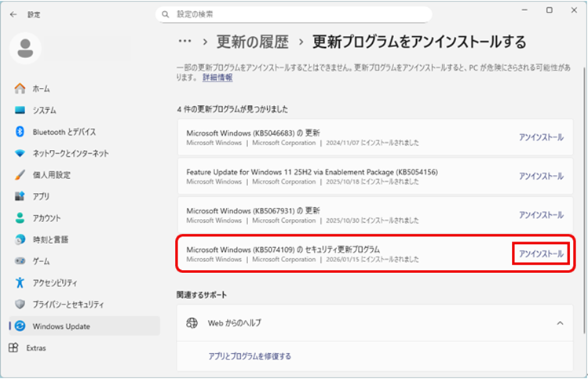Open アクセシビリティ accessibility figure icon

pyautogui.click(x=20, y=282)
